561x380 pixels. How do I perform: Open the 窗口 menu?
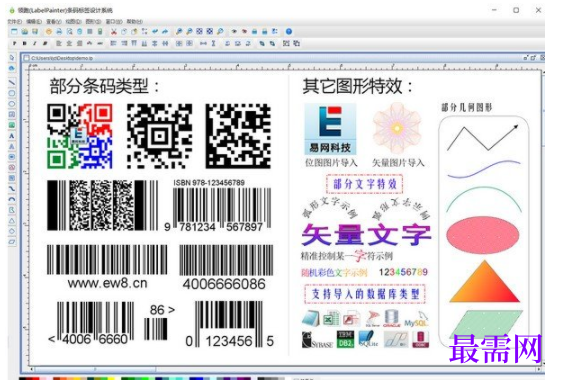[x=114, y=21]
